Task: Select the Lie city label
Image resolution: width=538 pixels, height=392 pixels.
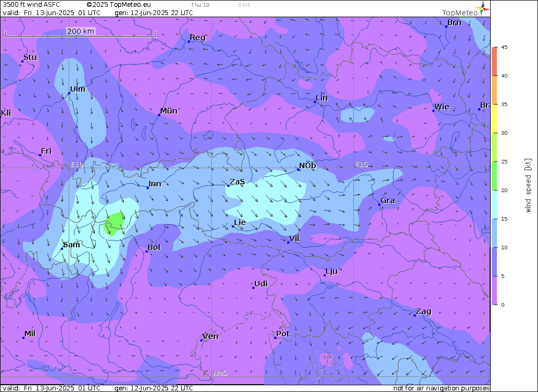Action: (x=240, y=222)
